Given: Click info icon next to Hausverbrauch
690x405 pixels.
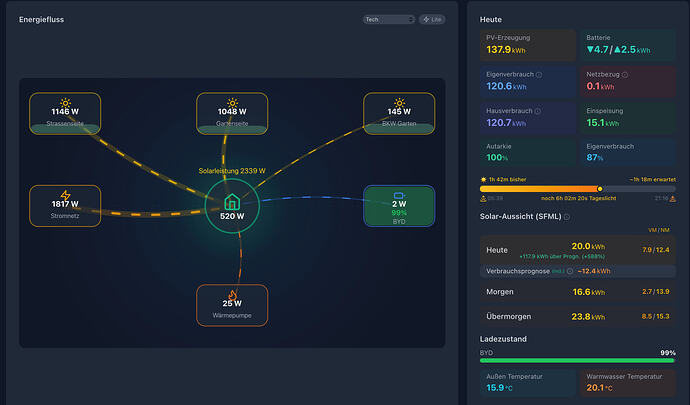Looking at the screenshot, I should click(x=537, y=111).
